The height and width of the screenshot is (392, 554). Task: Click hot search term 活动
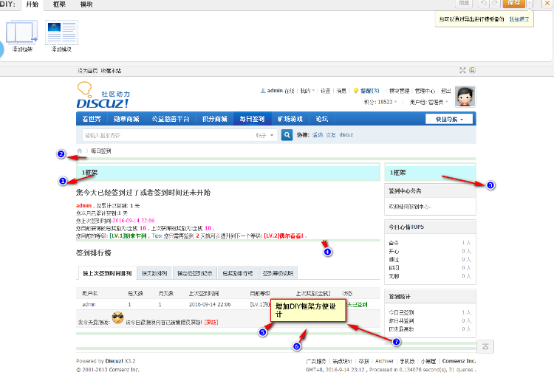click(x=318, y=135)
